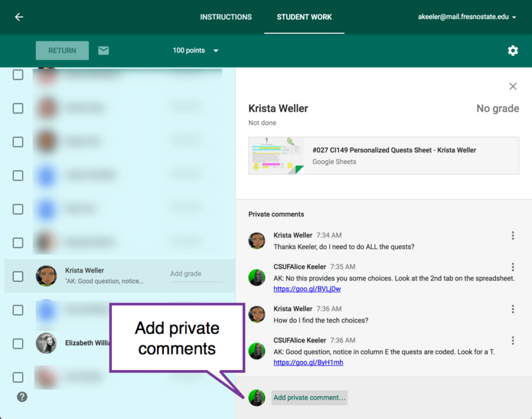Screen dimensions: 532x419
Task: Click the Not done status text
Action: 262,123
